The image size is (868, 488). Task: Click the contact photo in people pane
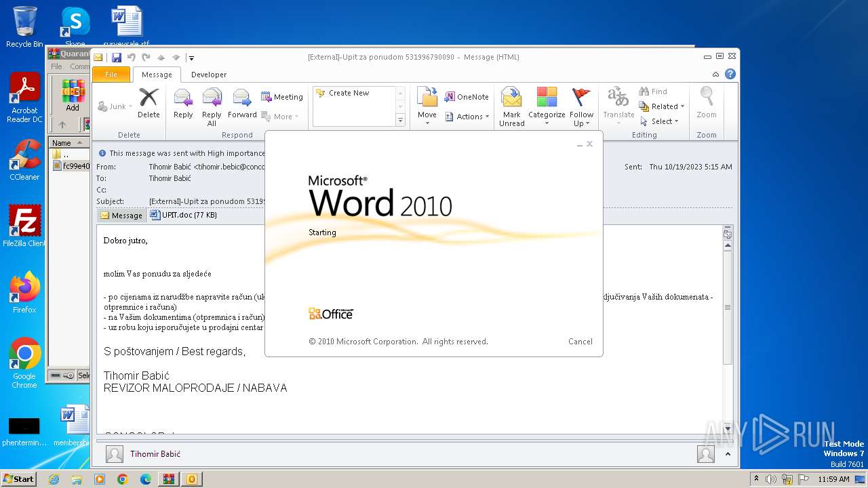click(115, 454)
